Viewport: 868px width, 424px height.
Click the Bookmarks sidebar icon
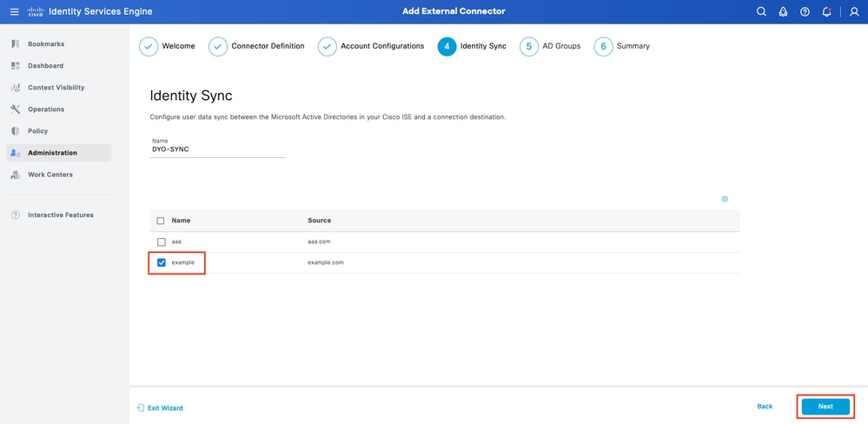pyautogui.click(x=16, y=43)
